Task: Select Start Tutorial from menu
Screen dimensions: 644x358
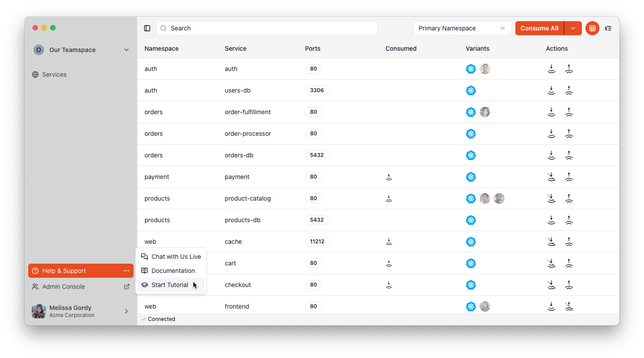Action: pyautogui.click(x=170, y=285)
